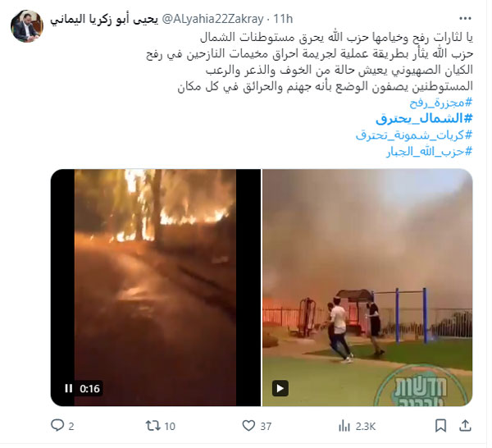The width and height of the screenshot is (492, 448).
Task: Open the right playground smoke video thumbnail
Action: [367, 287]
